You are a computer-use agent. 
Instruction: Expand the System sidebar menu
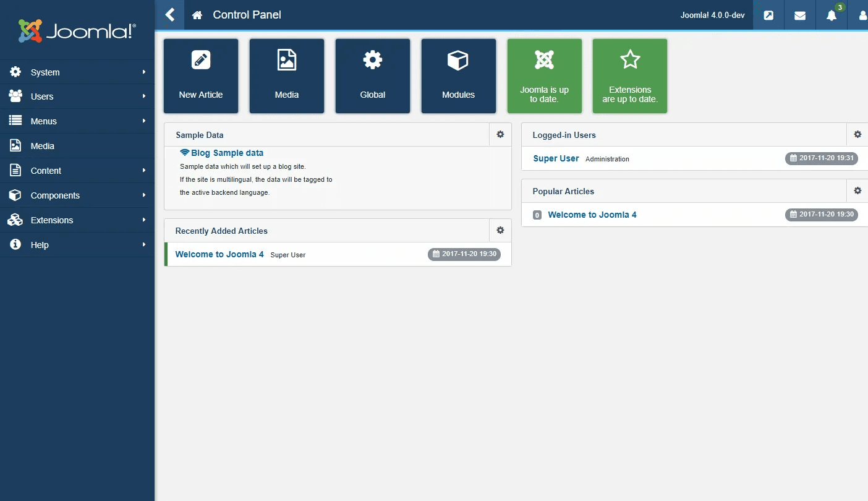[45, 72]
